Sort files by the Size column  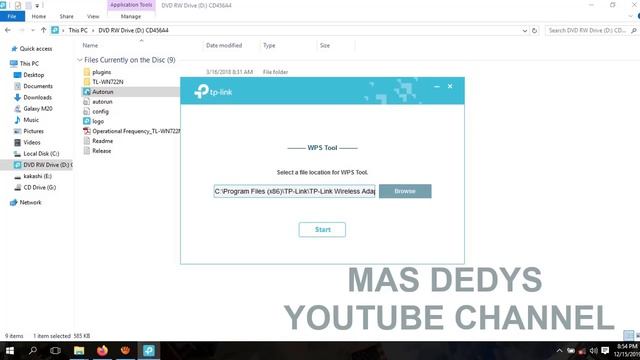[x=325, y=45]
